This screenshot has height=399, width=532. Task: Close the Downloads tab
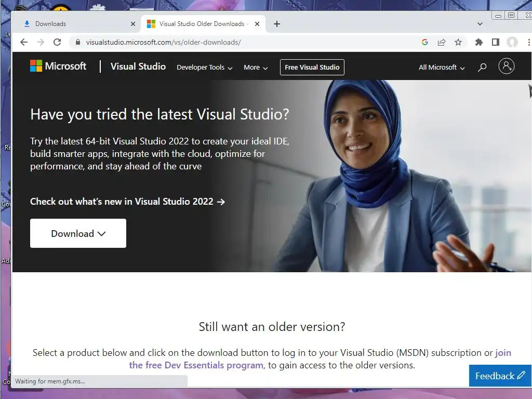(x=133, y=24)
